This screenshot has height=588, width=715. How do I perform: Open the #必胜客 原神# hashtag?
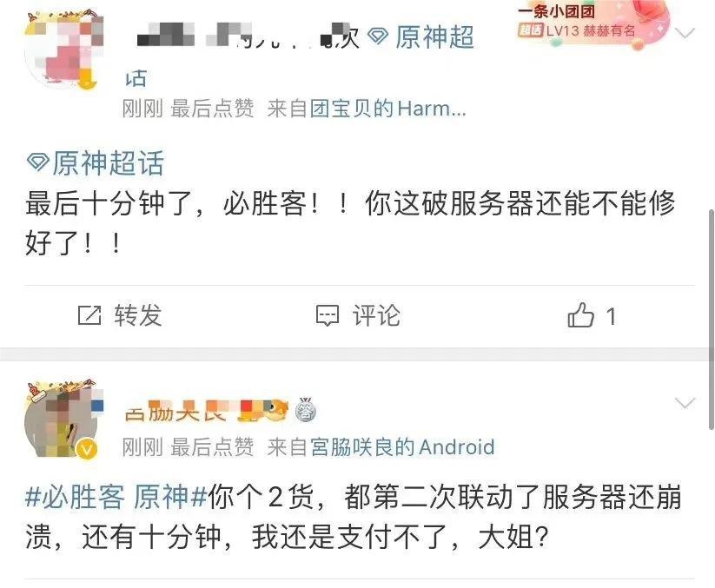(x=116, y=497)
